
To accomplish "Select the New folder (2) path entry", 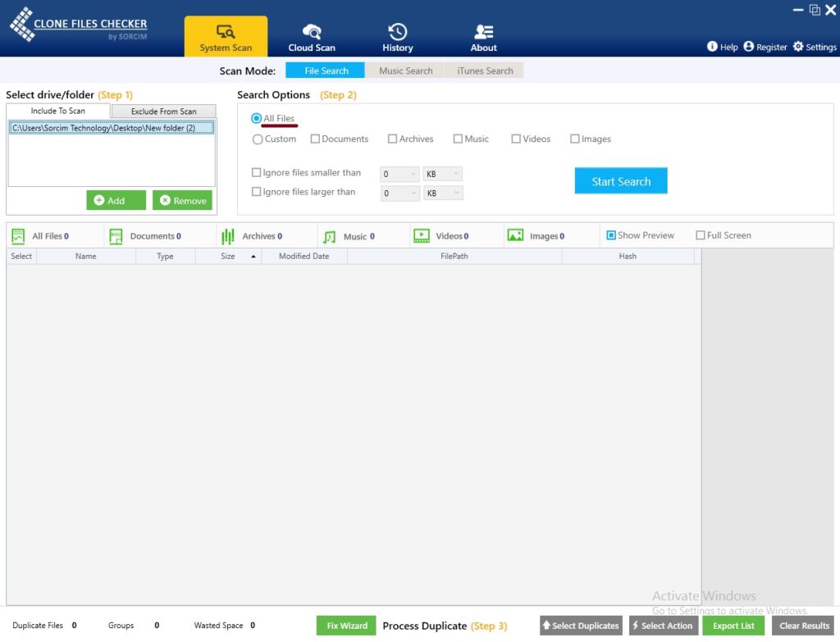I will [112, 128].
